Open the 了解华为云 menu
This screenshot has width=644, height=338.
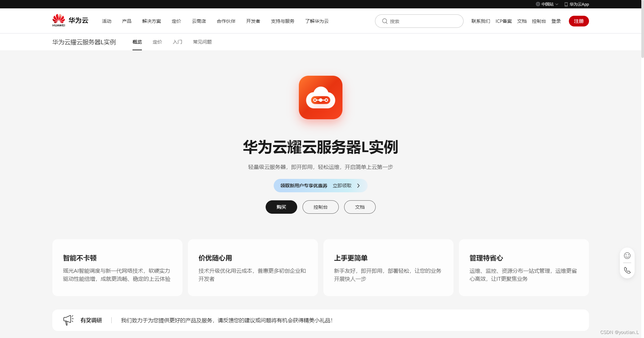317,21
